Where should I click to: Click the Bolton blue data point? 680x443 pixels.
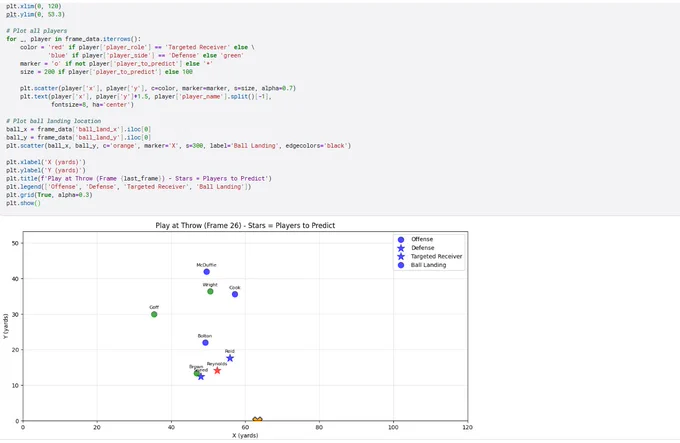(205, 343)
